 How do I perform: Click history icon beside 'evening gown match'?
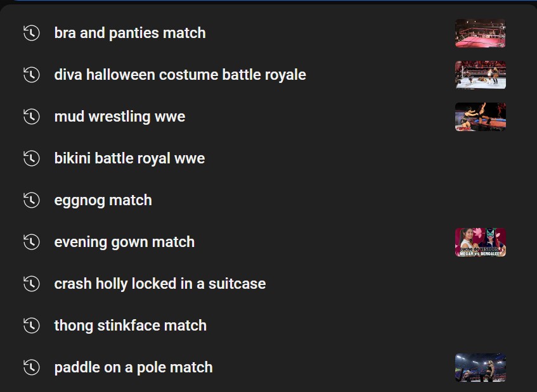[32, 242]
